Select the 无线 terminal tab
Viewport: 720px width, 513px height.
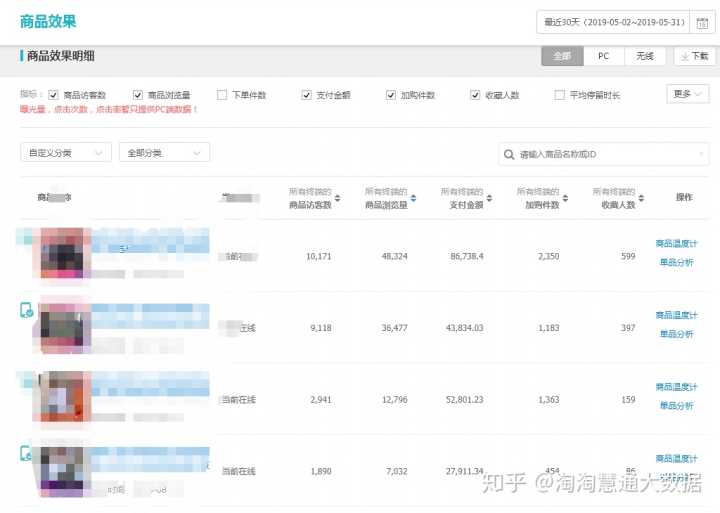645,57
